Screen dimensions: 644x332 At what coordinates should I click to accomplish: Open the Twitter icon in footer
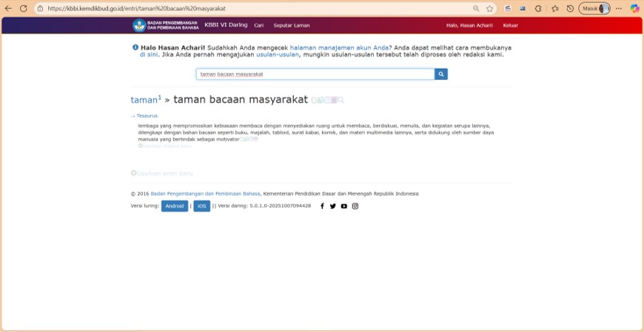pos(333,206)
